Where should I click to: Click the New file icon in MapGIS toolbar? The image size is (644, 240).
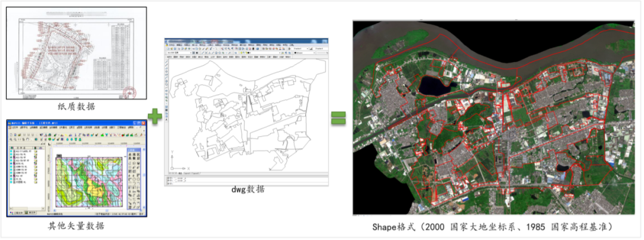[x=12, y=135]
